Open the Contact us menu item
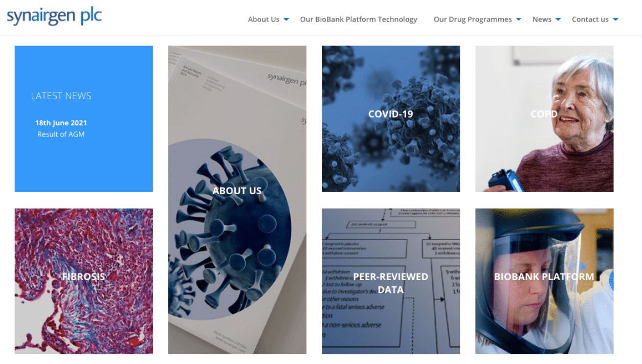Screen dimensions: 642x364 [590, 19]
